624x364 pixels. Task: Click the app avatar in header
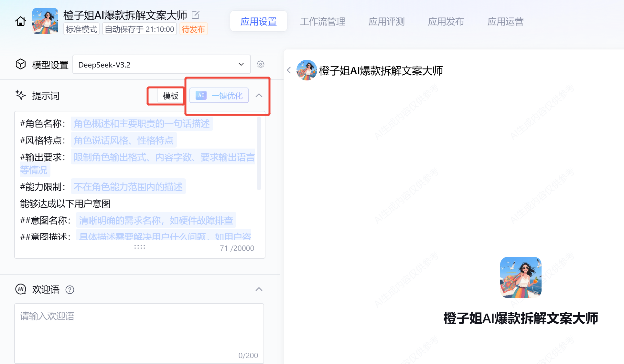45,21
